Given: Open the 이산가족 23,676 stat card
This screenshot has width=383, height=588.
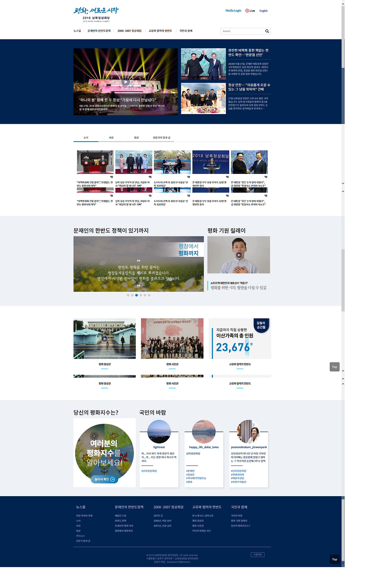Looking at the screenshot, I should click(240, 338).
